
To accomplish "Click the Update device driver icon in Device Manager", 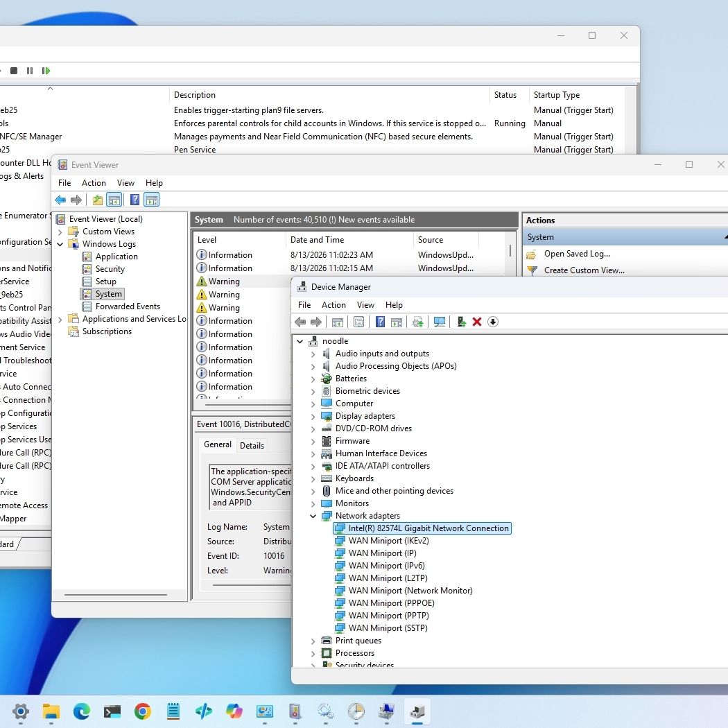I will (462, 322).
